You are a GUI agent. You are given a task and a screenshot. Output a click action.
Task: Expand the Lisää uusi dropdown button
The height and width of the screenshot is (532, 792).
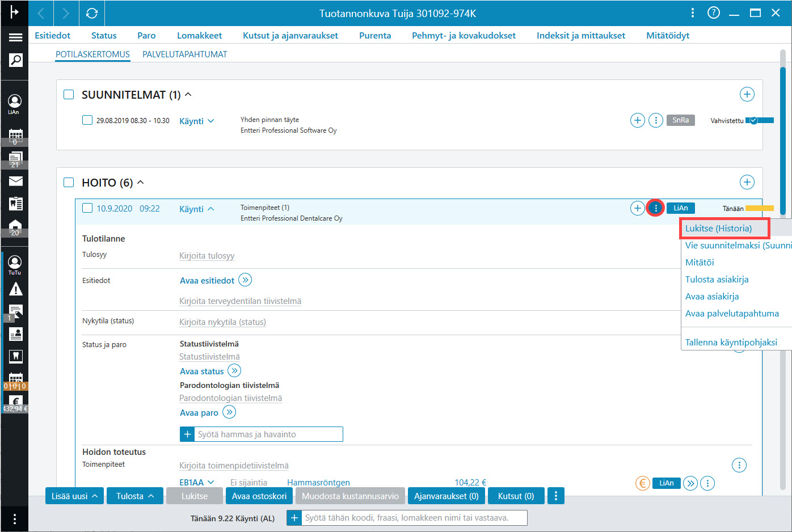[74, 496]
